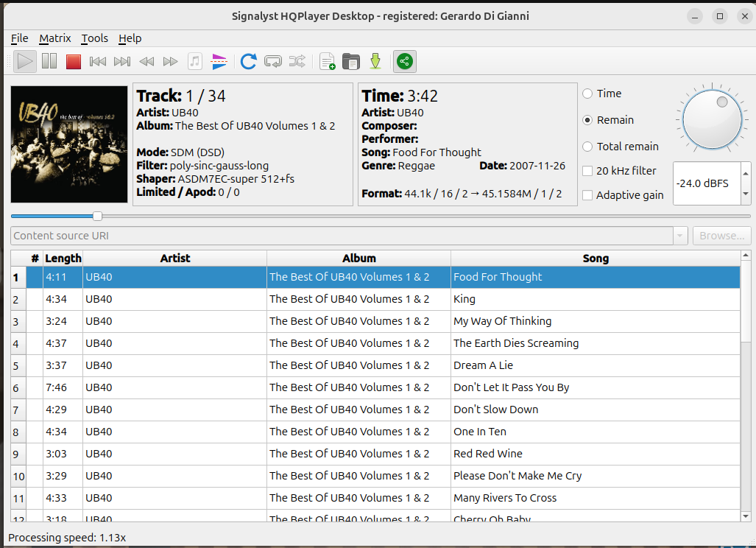Open the Tools menu
The image size is (756, 548).
pos(94,38)
